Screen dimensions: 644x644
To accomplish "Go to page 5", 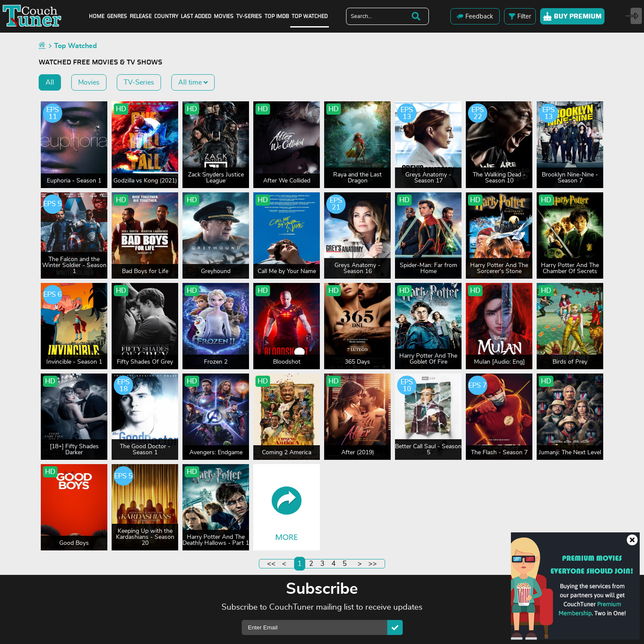I will pyautogui.click(x=345, y=564).
